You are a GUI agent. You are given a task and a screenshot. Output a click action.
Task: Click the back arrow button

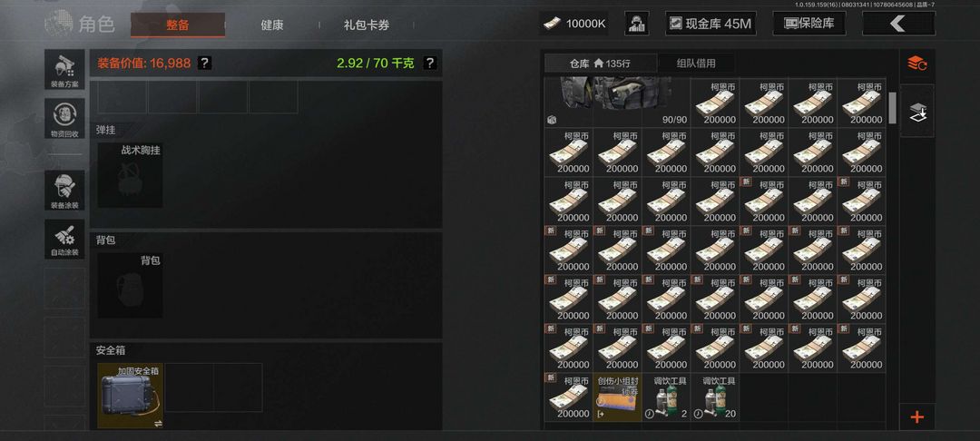[898, 24]
